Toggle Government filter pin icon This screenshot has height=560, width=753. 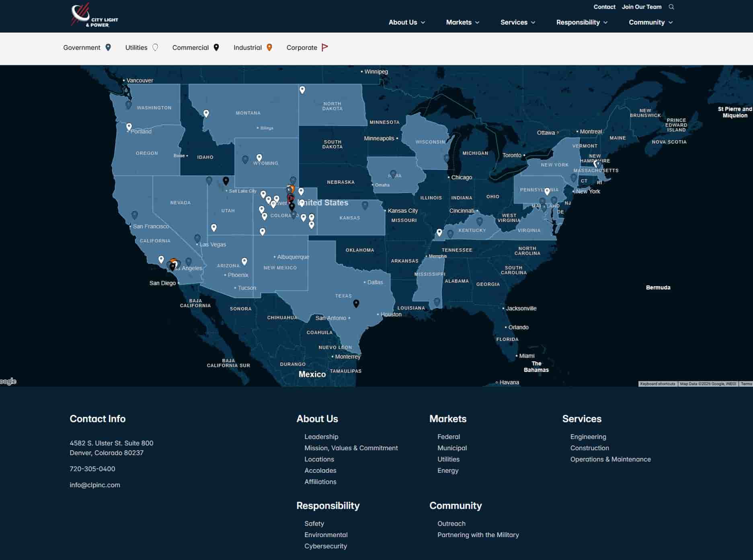pos(108,47)
